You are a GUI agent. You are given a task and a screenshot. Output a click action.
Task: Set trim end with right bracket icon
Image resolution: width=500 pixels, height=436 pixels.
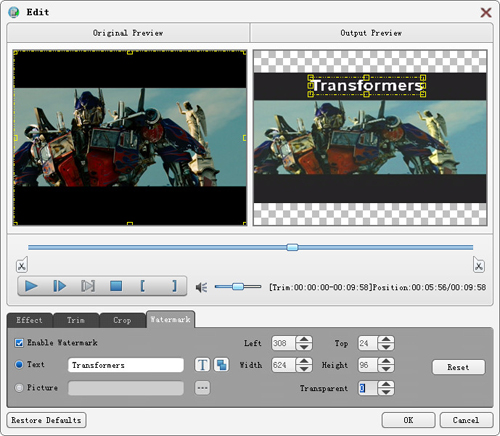(x=174, y=286)
